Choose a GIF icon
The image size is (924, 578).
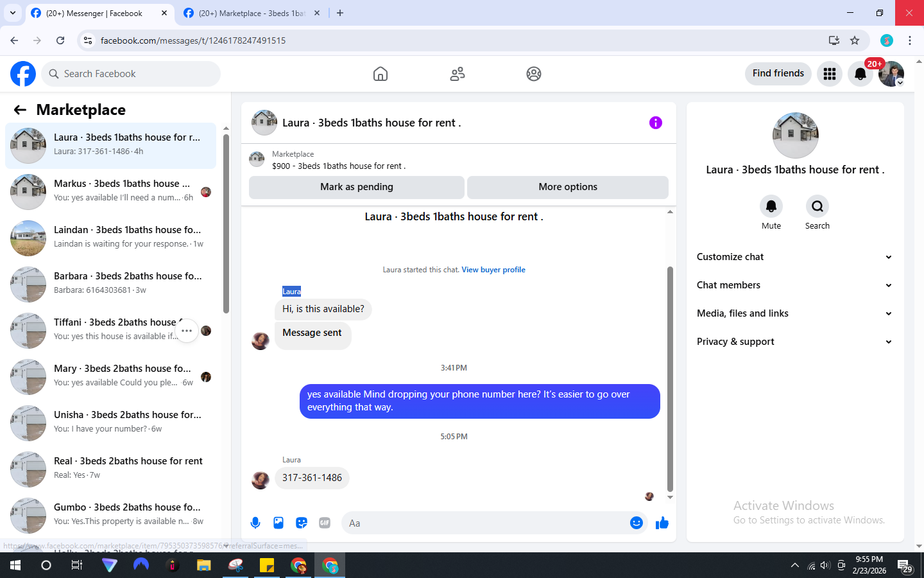coord(325,523)
